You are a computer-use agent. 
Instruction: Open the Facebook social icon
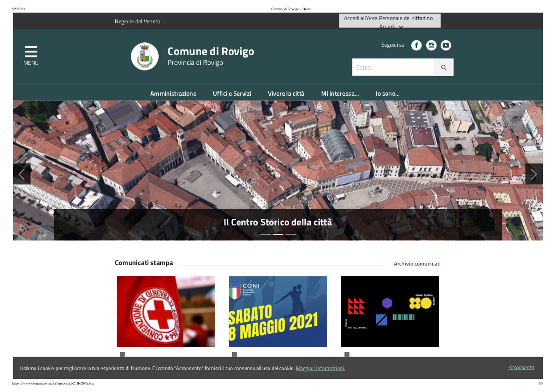click(416, 45)
